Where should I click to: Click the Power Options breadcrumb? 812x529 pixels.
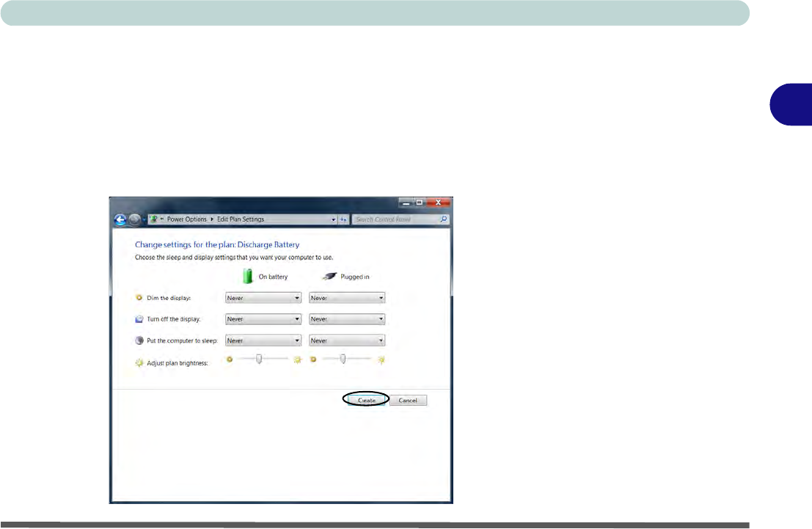[186, 219]
